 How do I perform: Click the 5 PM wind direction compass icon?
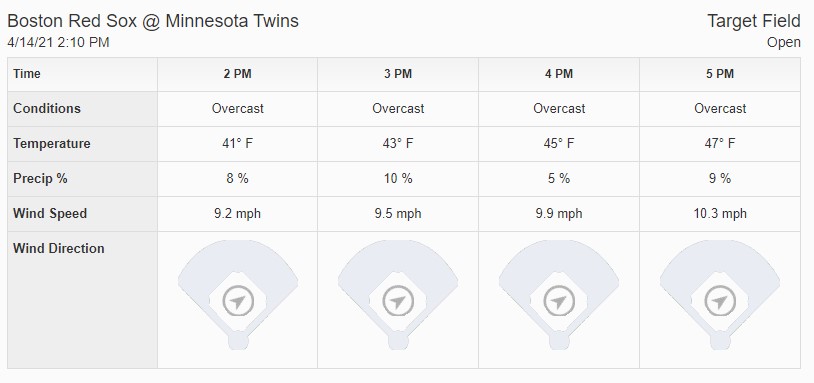720,301
